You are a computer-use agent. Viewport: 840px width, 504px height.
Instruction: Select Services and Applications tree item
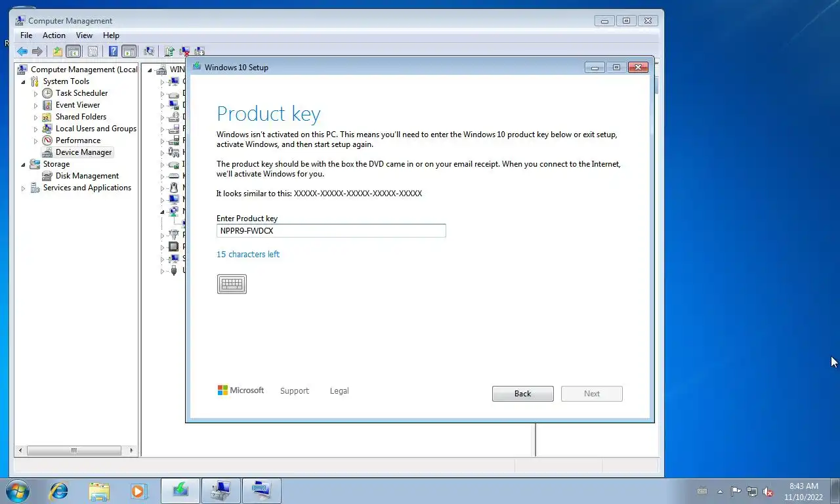coord(87,188)
